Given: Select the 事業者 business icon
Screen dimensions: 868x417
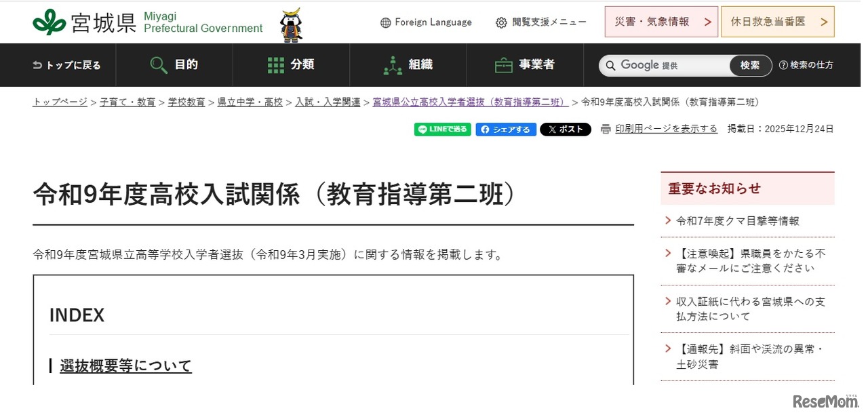Looking at the screenshot, I should tap(502, 64).
